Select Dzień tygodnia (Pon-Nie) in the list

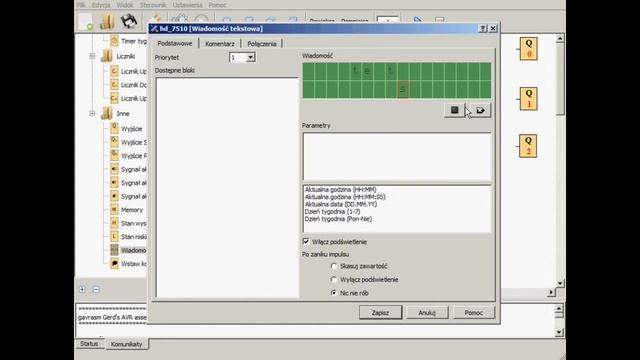point(338,219)
